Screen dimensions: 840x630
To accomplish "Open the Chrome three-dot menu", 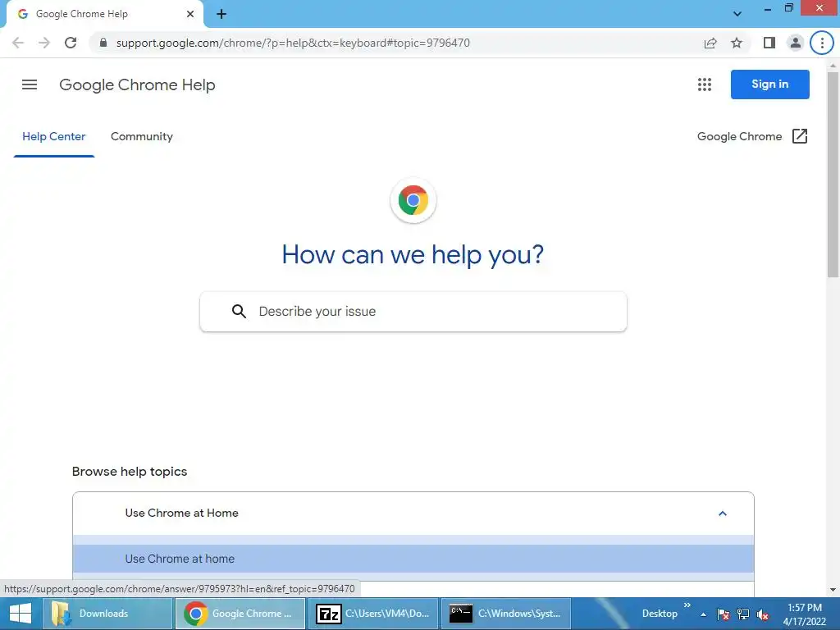I will coord(822,43).
